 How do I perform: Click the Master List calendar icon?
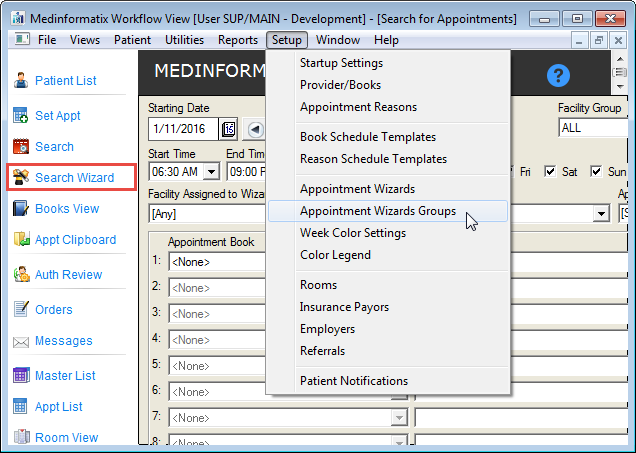pos(21,375)
